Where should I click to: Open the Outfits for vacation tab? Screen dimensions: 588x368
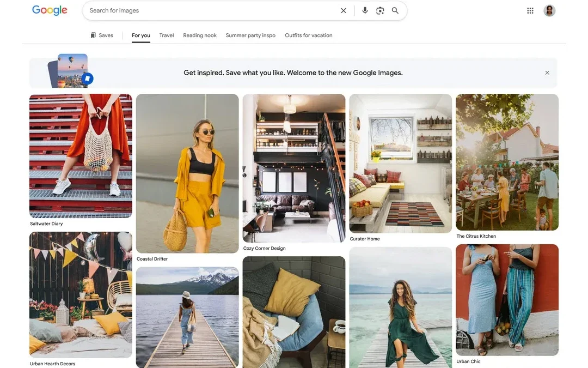(x=309, y=35)
